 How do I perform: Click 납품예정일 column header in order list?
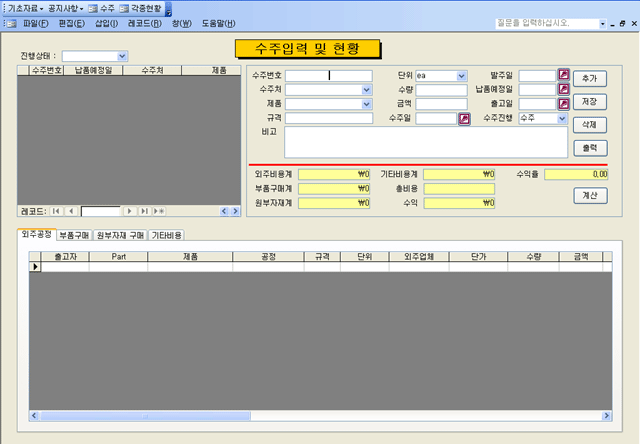(93, 70)
